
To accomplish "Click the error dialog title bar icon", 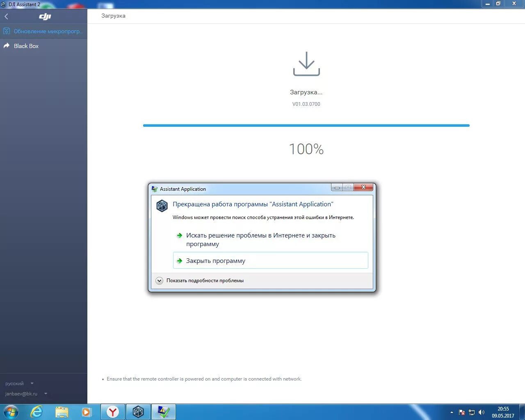I will [155, 189].
